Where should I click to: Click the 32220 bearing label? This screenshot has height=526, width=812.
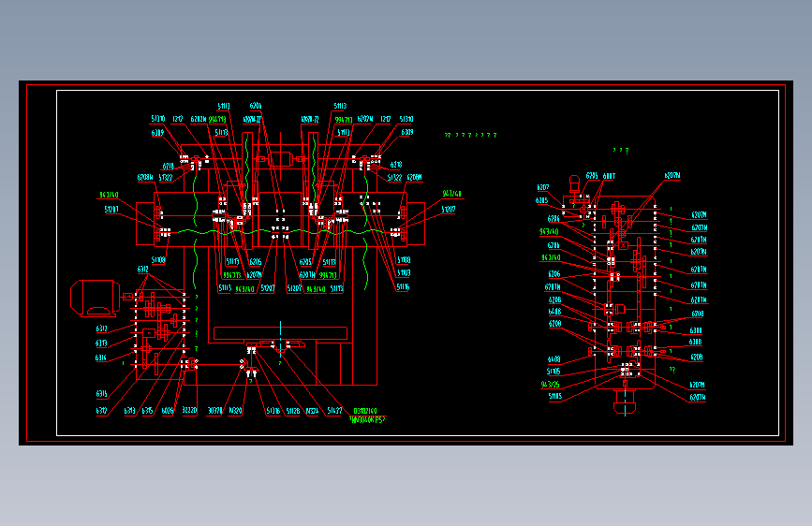tap(189, 410)
